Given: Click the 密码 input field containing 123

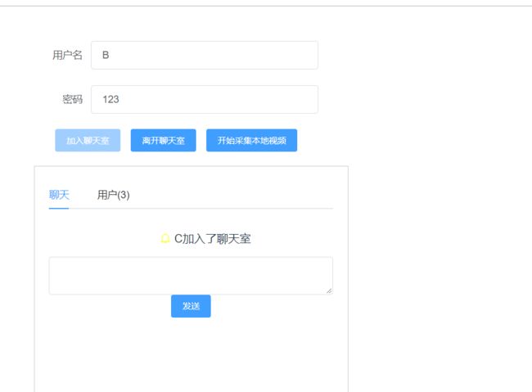Looking at the screenshot, I should click(205, 100).
